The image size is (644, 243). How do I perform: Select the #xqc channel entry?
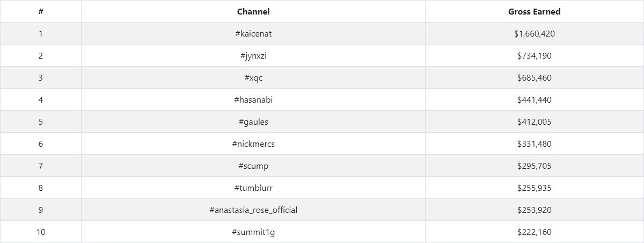tap(253, 78)
